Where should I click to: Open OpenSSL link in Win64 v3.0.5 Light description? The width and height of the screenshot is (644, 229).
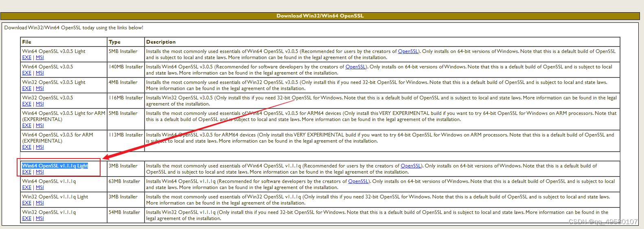point(408,51)
